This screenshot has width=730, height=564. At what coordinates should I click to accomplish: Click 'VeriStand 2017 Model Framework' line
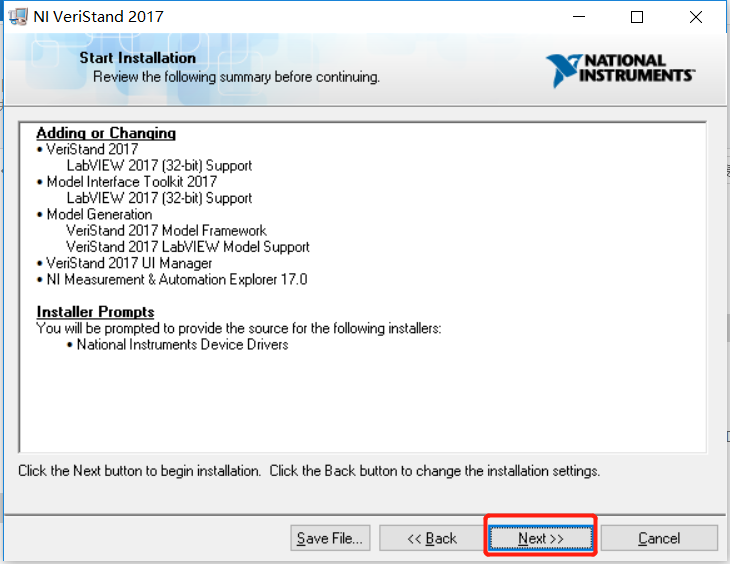[166, 231]
